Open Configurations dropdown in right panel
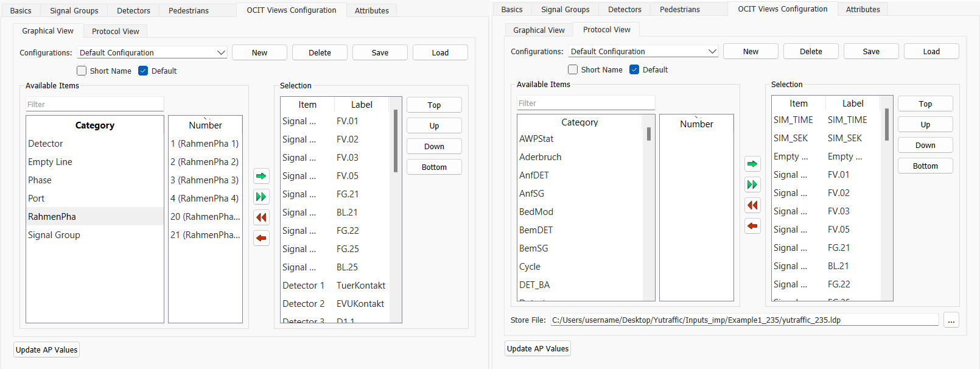 pyautogui.click(x=643, y=52)
